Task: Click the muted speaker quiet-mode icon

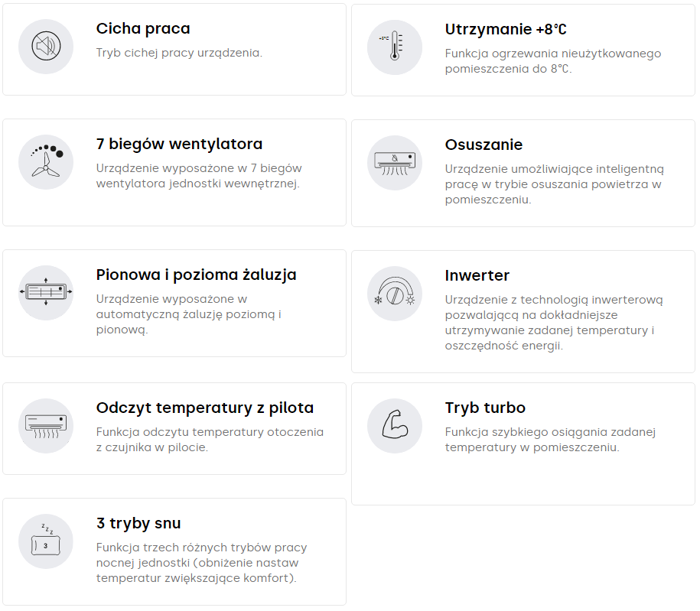Action: pos(46,47)
